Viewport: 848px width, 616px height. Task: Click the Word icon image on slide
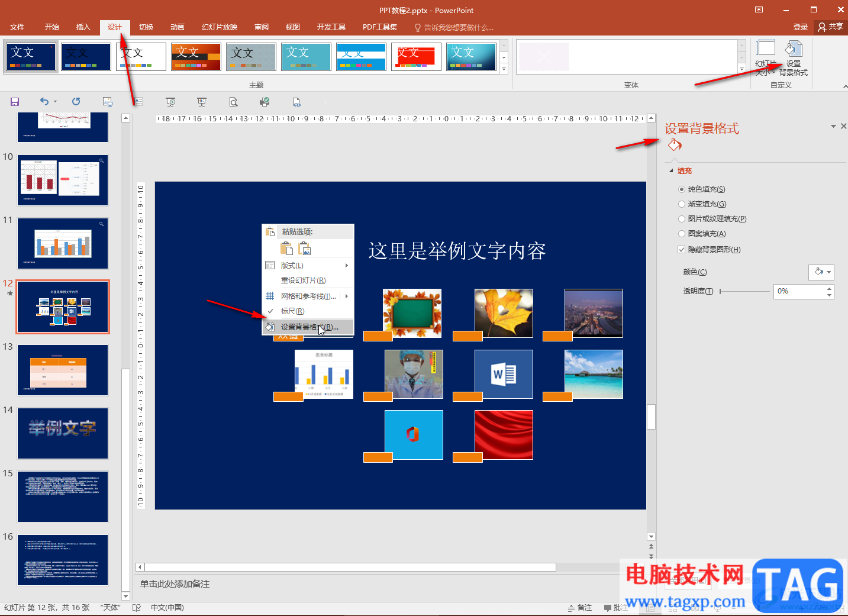point(504,374)
